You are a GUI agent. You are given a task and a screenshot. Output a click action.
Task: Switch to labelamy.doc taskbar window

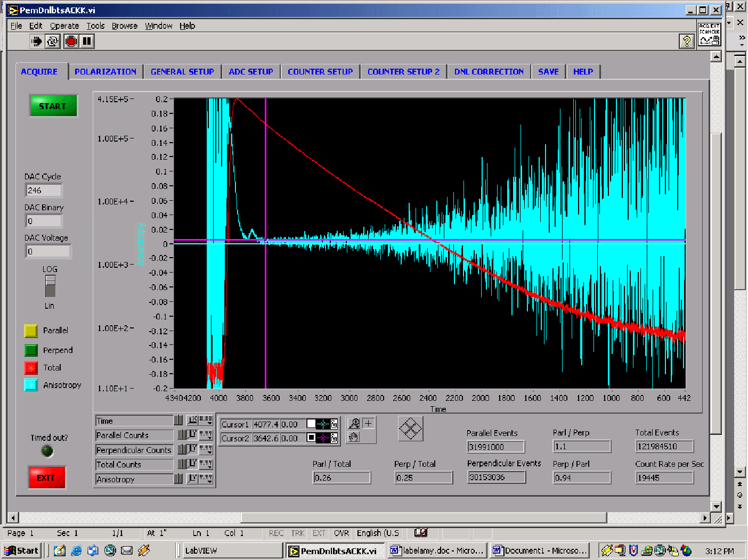tap(437, 550)
